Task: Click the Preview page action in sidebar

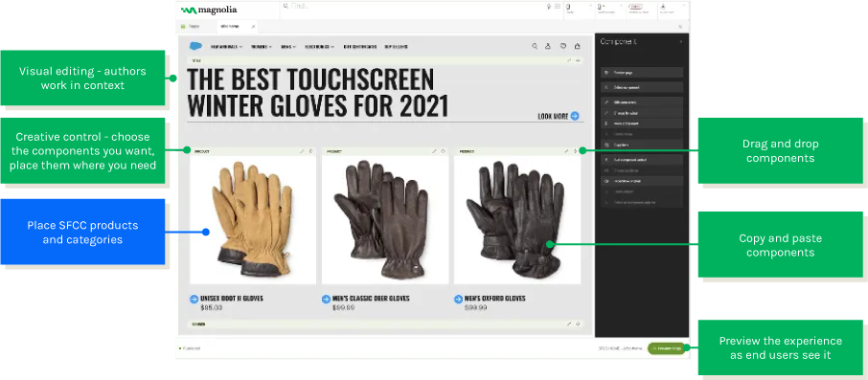Action: (x=642, y=73)
